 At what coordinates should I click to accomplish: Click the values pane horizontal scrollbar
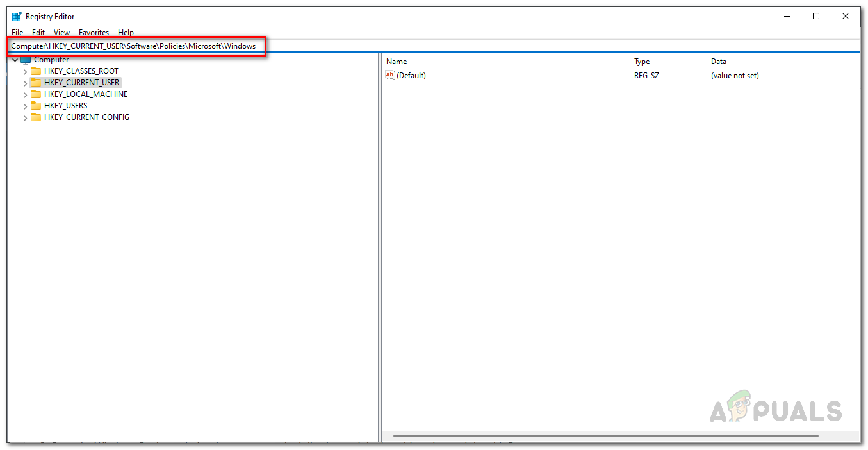pyautogui.click(x=605, y=437)
